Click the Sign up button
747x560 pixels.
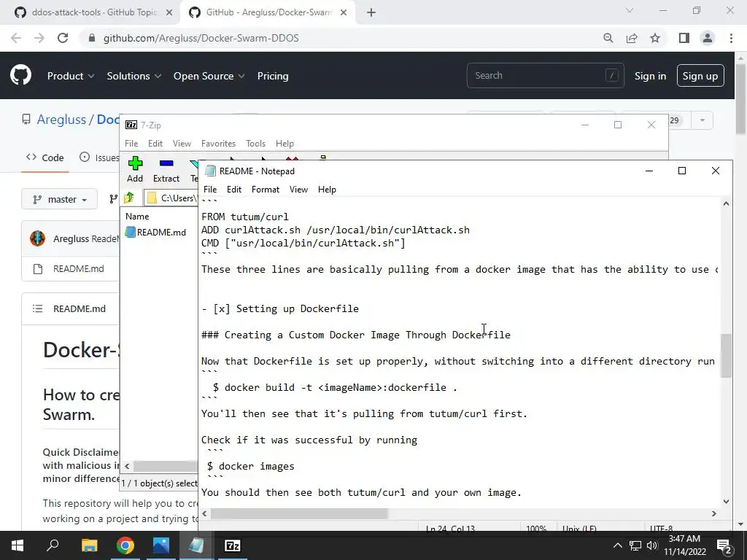point(700,76)
